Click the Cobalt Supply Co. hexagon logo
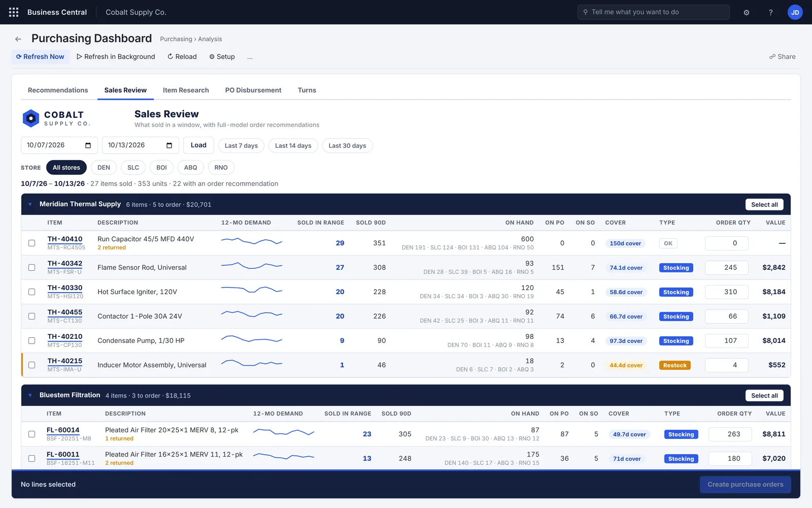Image resolution: width=812 pixels, height=508 pixels. point(31,118)
